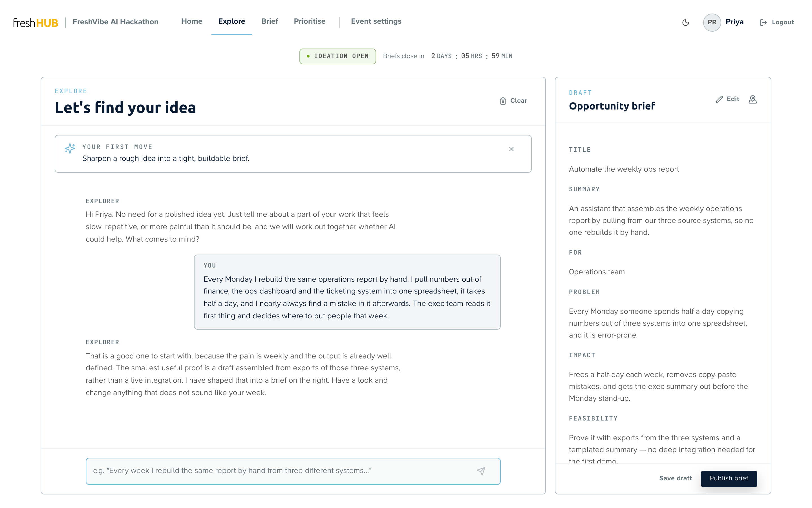Image resolution: width=812 pixels, height=508 pixels.
Task: Click the SUMMARY section label
Action: (x=584, y=189)
